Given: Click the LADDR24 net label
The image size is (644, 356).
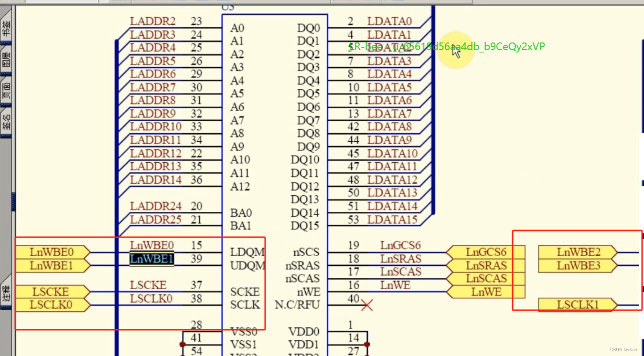Looking at the screenshot, I should click(156, 206).
